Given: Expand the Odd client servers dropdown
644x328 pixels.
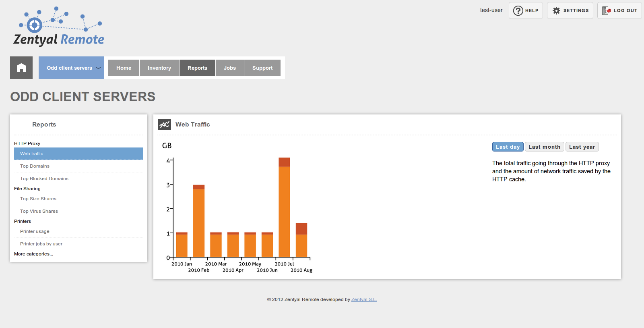Looking at the screenshot, I should [x=71, y=68].
